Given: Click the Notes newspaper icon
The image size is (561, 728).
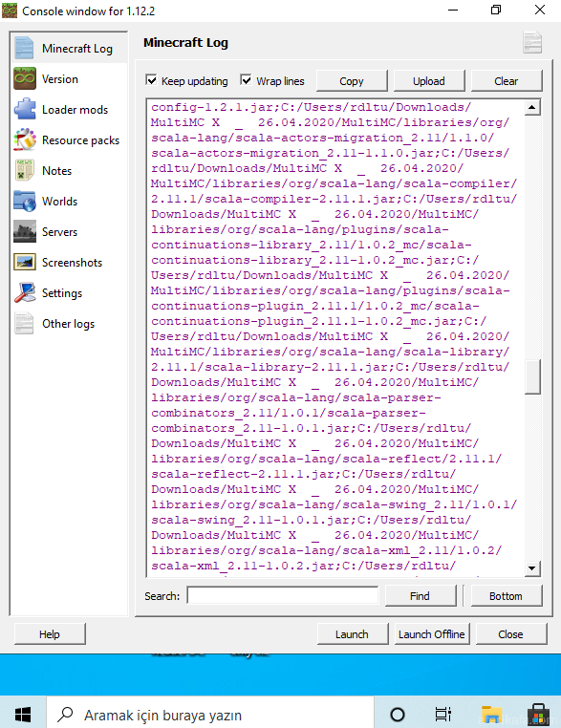Looking at the screenshot, I should [x=25, y=170].
